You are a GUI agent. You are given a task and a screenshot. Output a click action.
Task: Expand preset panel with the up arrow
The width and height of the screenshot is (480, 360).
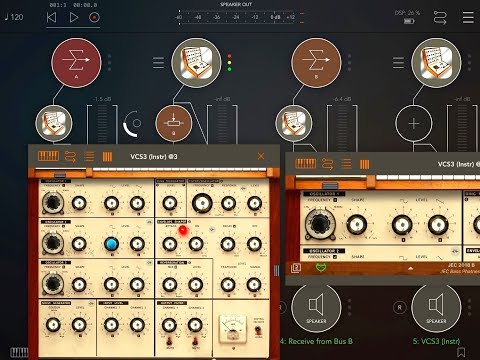411,268
